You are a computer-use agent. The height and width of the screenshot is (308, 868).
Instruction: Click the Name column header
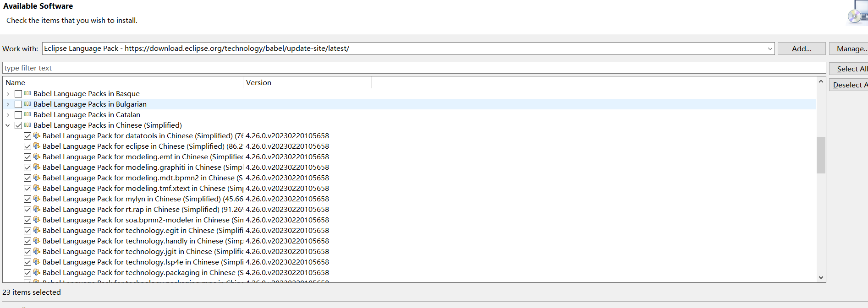(123, 83)
